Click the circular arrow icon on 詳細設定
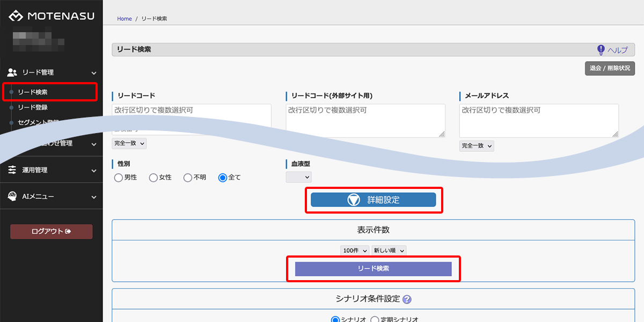 click(x=353, y=200)
